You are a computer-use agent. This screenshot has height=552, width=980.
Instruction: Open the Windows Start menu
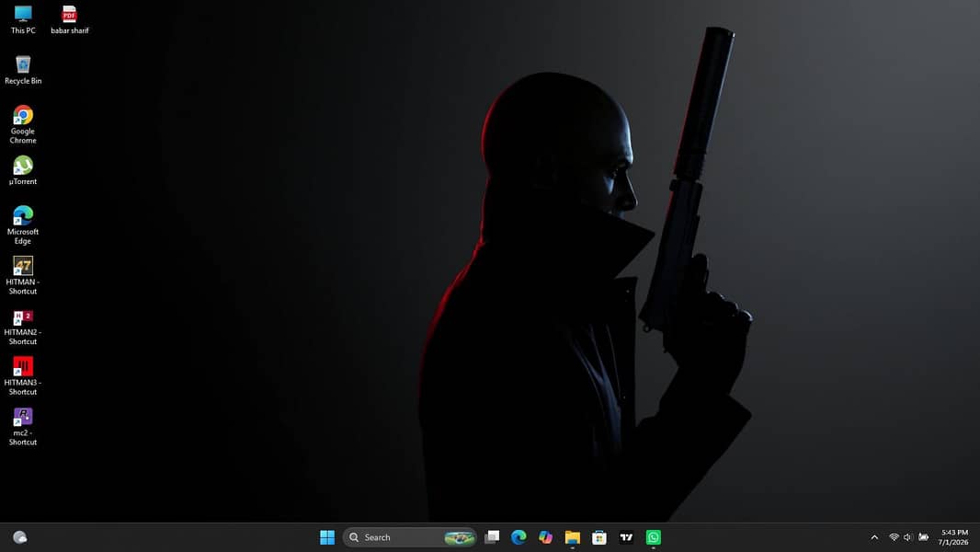[x=327, y=537]
